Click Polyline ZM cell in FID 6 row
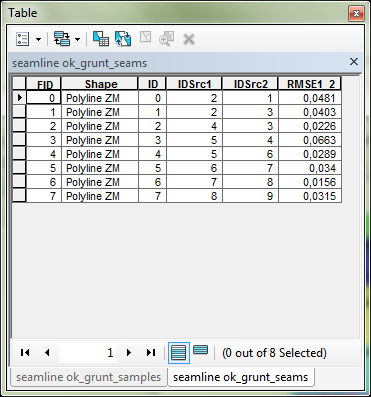 click(x=100, y=182)
